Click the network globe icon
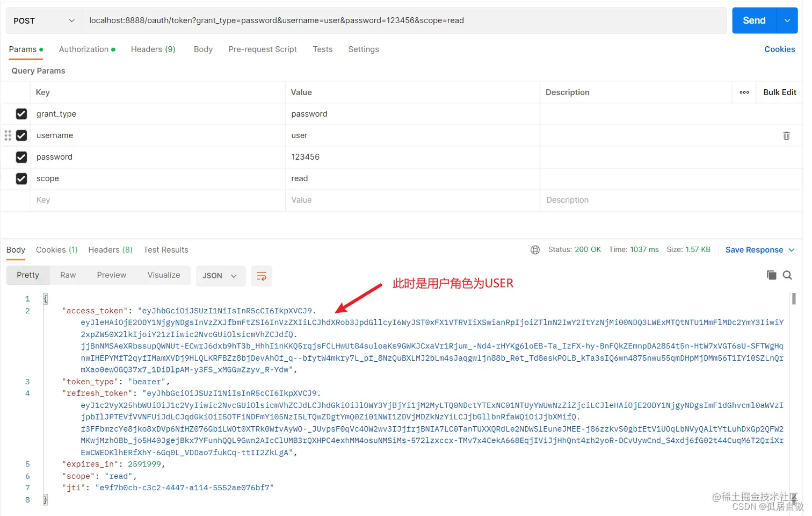Viewport: 812px width, 516px height. pyautogui.click(x=535, y=250)
